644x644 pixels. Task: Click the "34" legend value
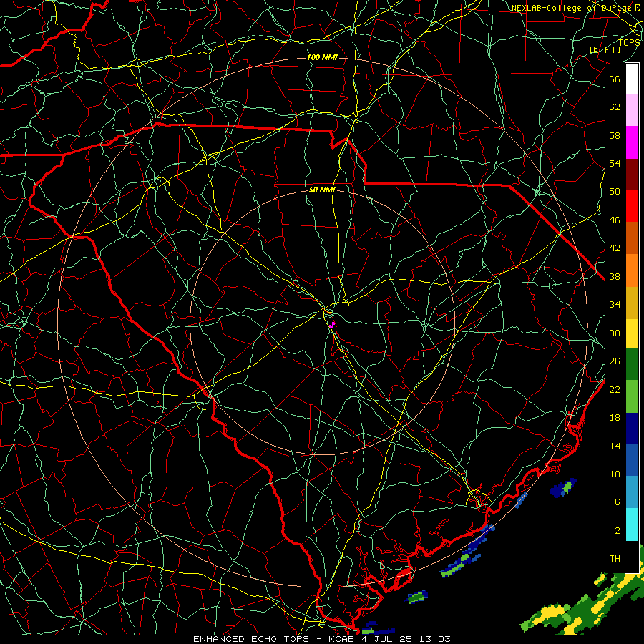[x=615, y=305]
